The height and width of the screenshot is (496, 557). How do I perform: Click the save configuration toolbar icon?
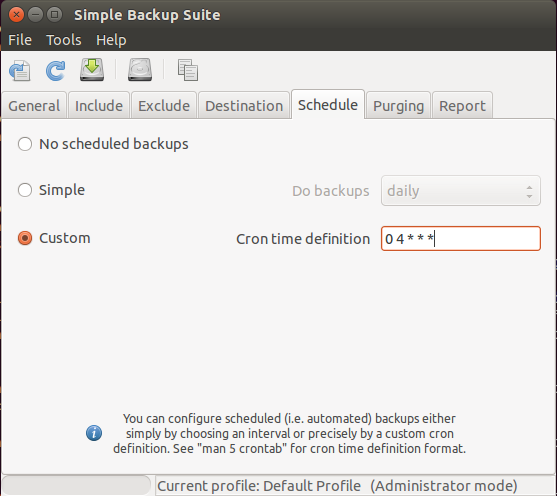click(20, 70)
